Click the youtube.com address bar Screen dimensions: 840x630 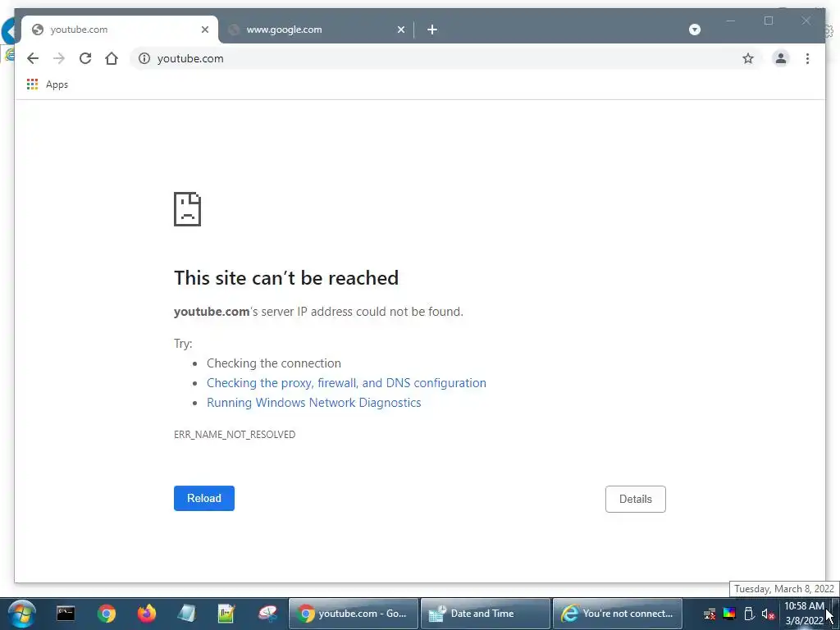(x=445, y=58)
